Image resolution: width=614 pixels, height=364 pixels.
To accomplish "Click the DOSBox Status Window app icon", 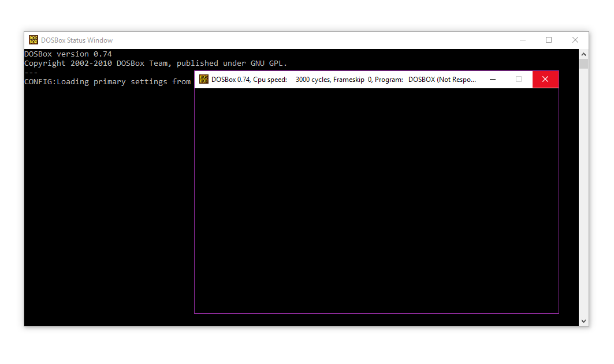I will [x=34, y=40].
